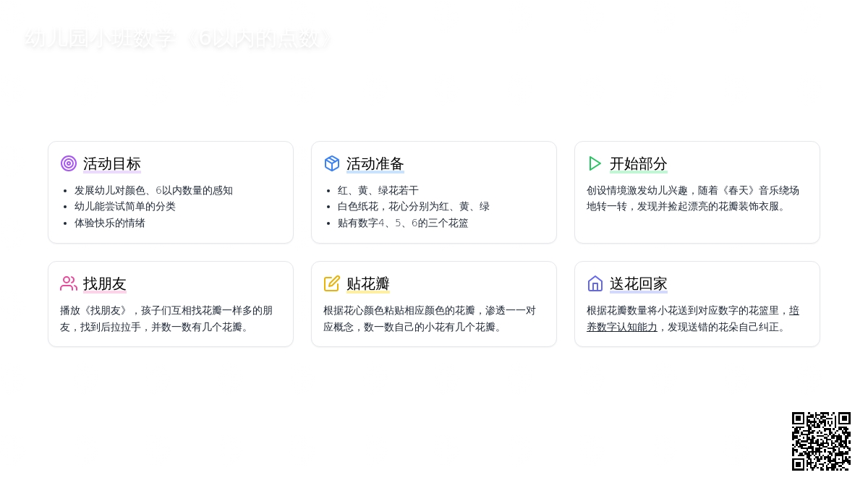Click the bullet 红、黄、绿花若干
This screenshot has height=488, width=868.
pyautogui.click(x=378, y=190)
